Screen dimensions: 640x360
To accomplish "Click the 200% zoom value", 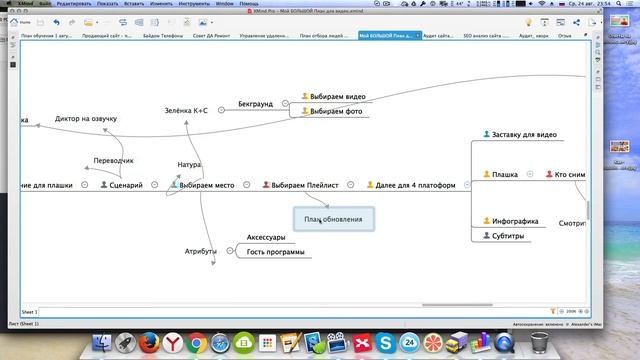I will [x=571, y=311].
